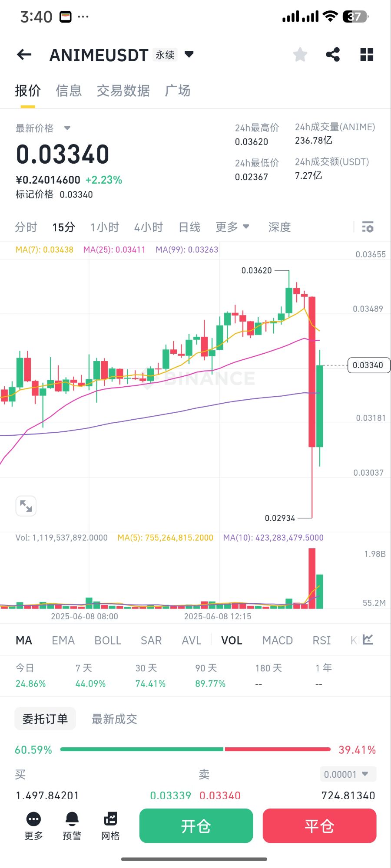The image size is (391, 868).
Task: Open chart settings icon beside 深度
Action: [x=368, y=227]
